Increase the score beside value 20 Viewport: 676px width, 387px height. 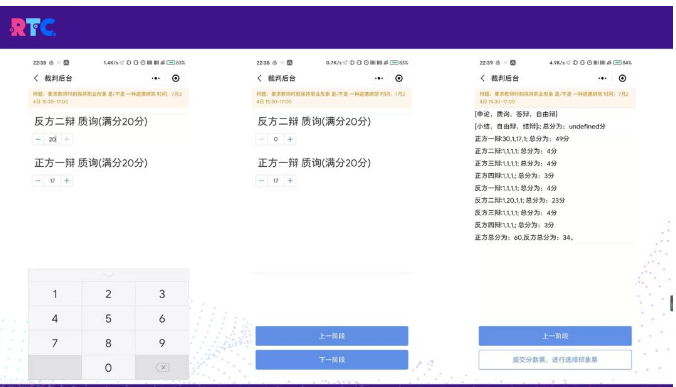coord(66,139)
